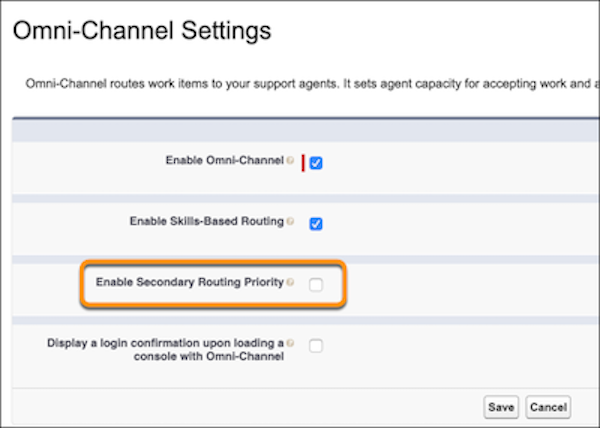
Task: Click help icon beside Enable Secondary Routing Priority
Action: (x=290, y=283)
